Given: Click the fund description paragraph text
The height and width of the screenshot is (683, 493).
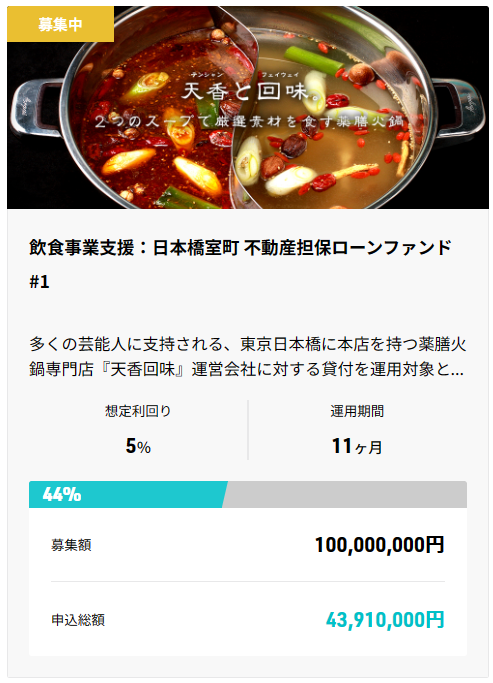Looking at the screenshot, I should (x=247, y=357).
